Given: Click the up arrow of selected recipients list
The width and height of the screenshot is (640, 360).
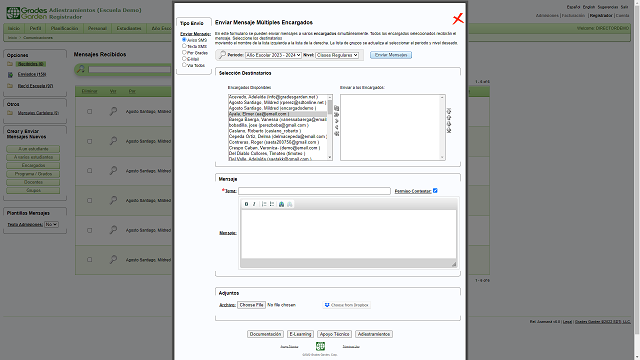Looking at the screenshot, I should point(442,98).
